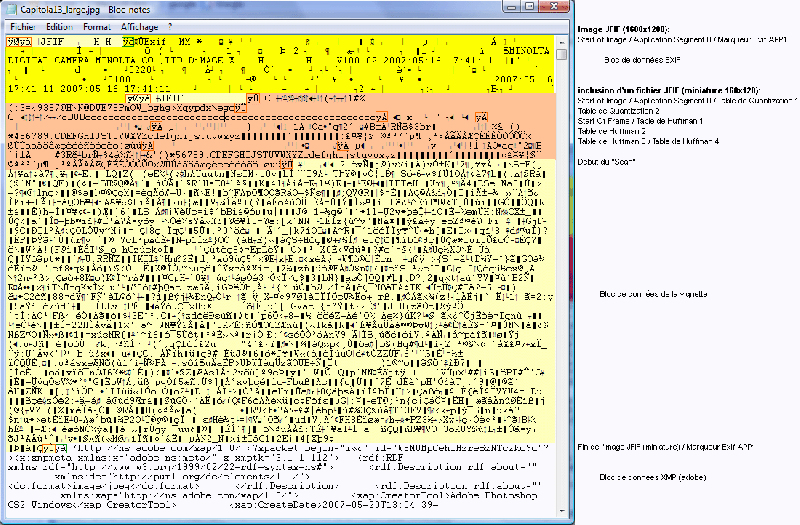
Task: Open the Fichier menu
Action: [x=22, y=27]
